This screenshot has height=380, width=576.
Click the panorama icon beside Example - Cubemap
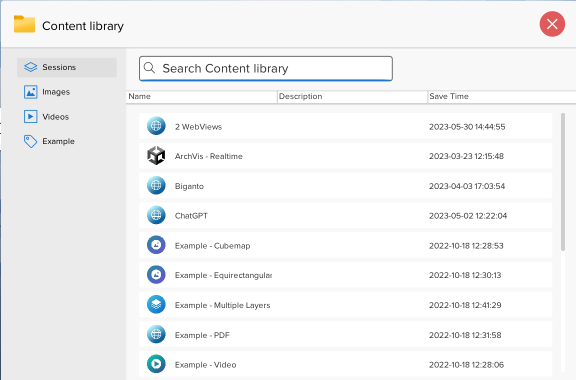point(156,245)
